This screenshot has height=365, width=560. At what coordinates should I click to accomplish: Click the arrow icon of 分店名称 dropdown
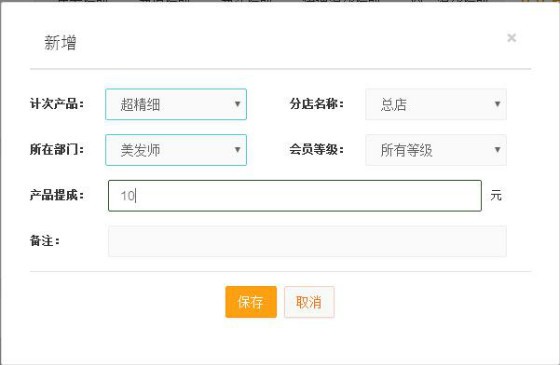point(497,104)
